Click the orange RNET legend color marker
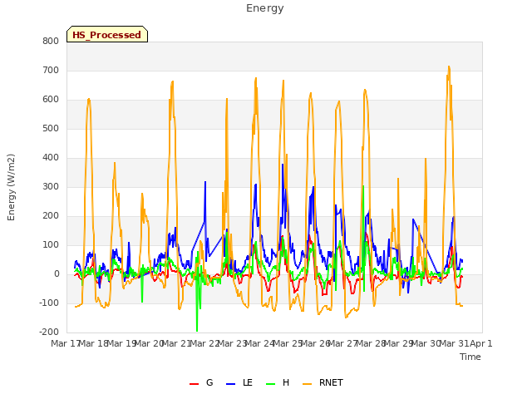This screenshot has height=399, width=532. (x=307, y=384)
